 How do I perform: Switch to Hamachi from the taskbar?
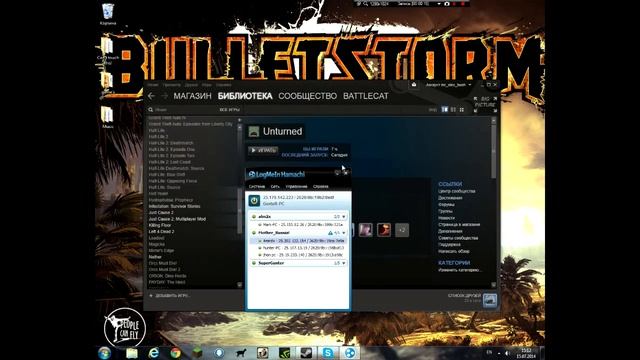coord(350,353)
